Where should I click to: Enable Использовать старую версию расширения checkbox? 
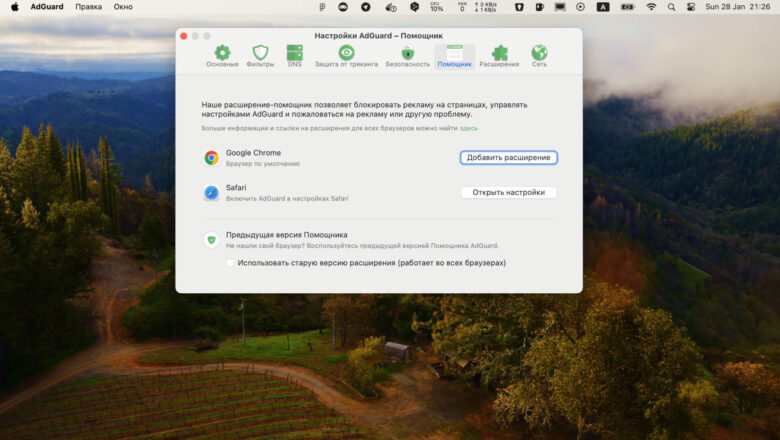(x=230, y=263)
